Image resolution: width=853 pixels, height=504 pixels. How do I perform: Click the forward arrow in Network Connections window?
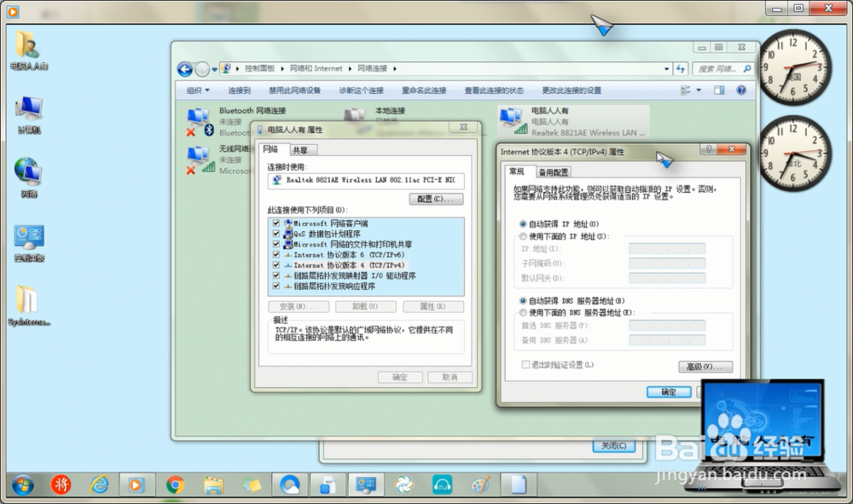tap(202, 69)
